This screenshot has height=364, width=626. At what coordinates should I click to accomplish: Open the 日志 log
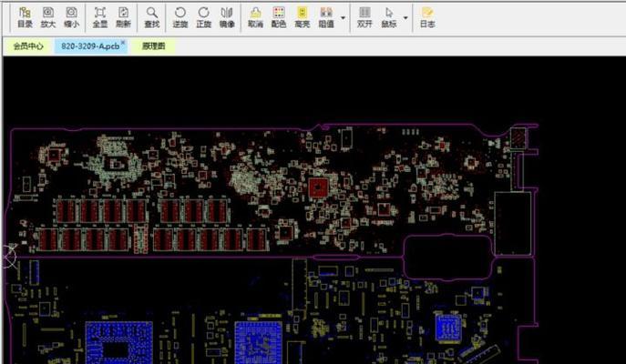(427, 17)
